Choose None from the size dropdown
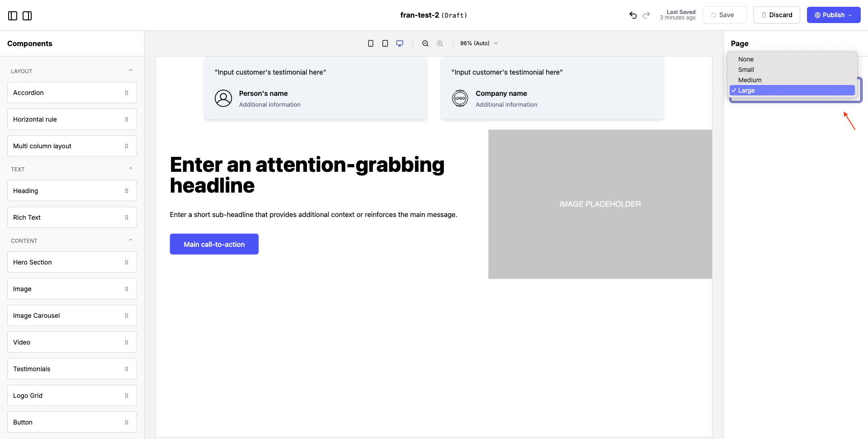The image size is (868, 439). click(x=746, y=59)
